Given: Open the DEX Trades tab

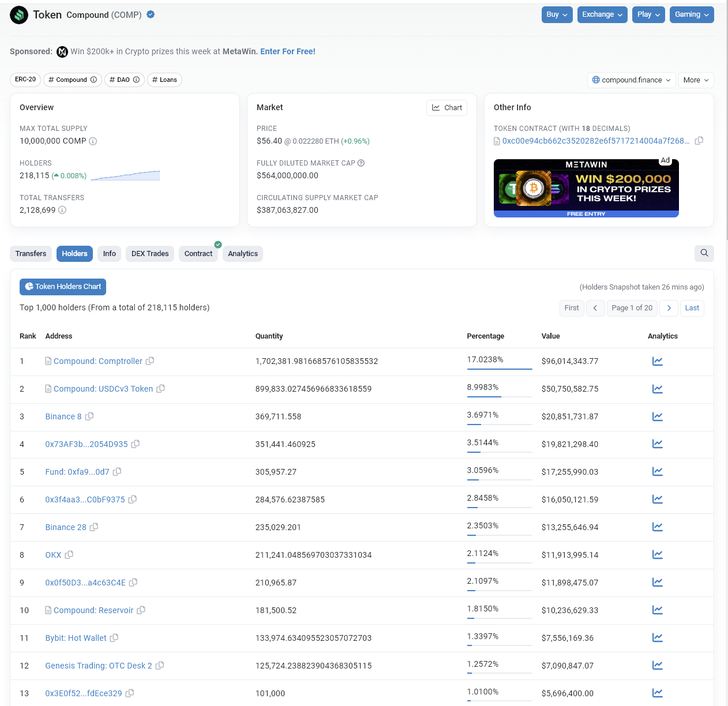Looking at the screenshot, I should pyautogui.click(x=150, y=254).
